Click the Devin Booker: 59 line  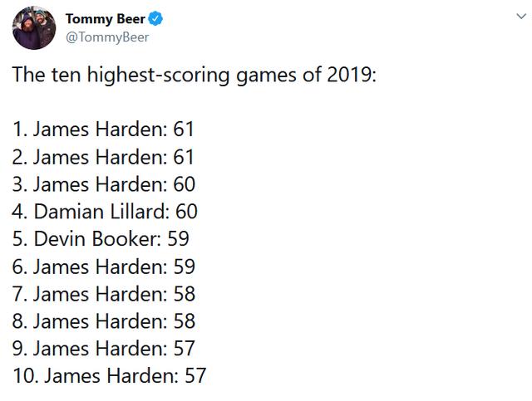coord(101,238)
